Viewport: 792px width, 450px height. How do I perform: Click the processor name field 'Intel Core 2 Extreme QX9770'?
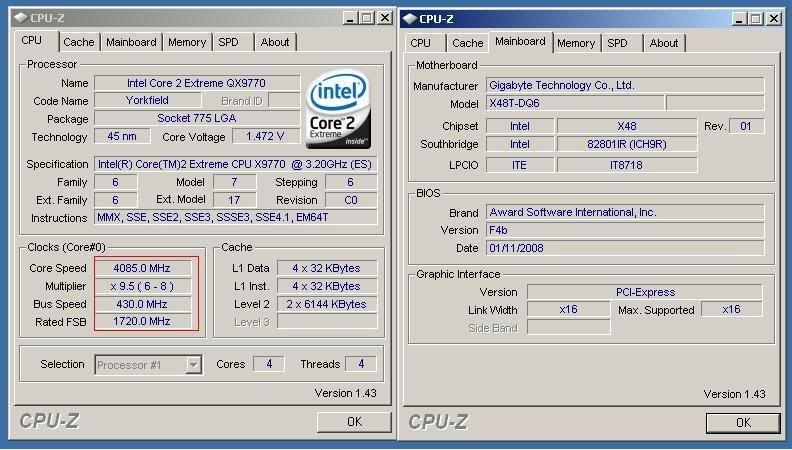point(197,83)
